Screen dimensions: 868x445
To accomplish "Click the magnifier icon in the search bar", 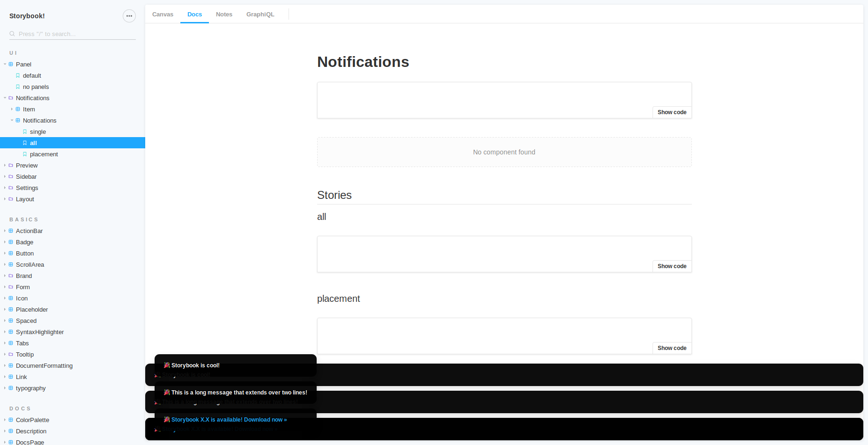I will coord(12,33).
